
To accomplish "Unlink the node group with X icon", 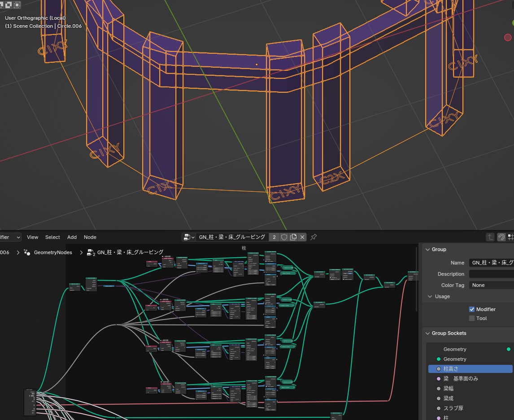I will coord(302,237).
